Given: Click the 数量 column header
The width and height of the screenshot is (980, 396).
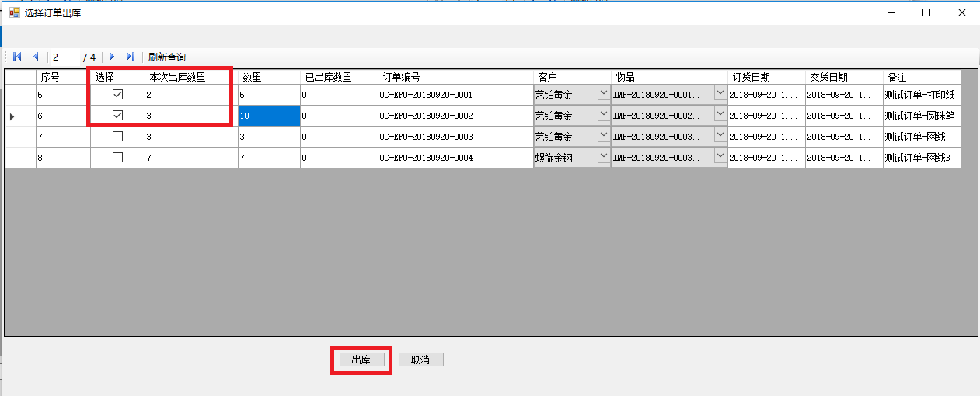Looking at the screenshot, I should click(x=269, y=77).
